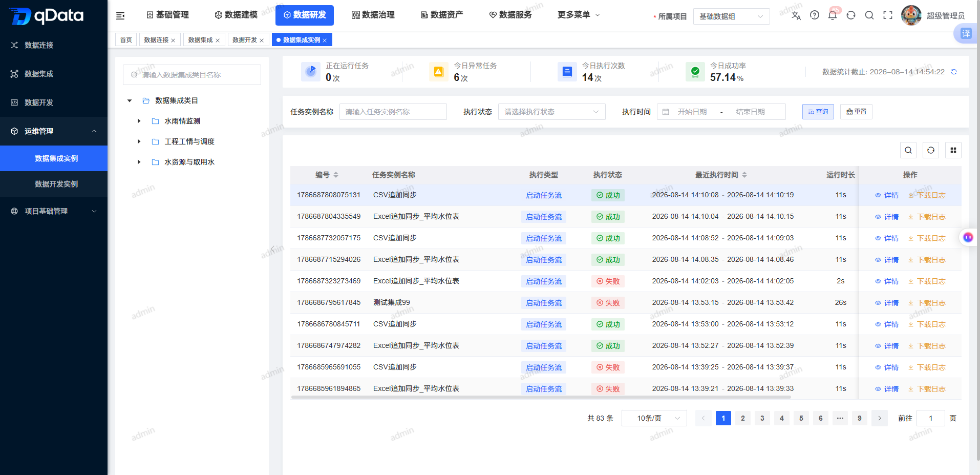The image size is (980, 475).
Task: Open the column settings grid icon
Action: [x=953, y=150]
